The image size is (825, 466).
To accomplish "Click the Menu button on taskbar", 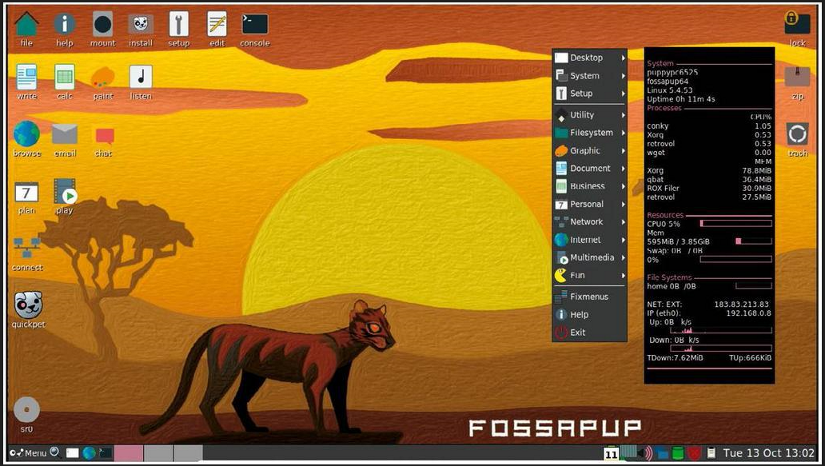I will coord(28,453).
